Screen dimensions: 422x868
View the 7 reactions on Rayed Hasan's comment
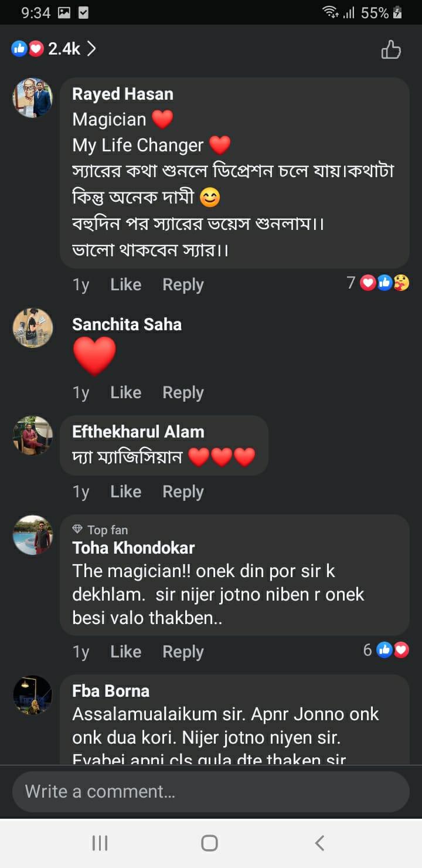(378, 283)
